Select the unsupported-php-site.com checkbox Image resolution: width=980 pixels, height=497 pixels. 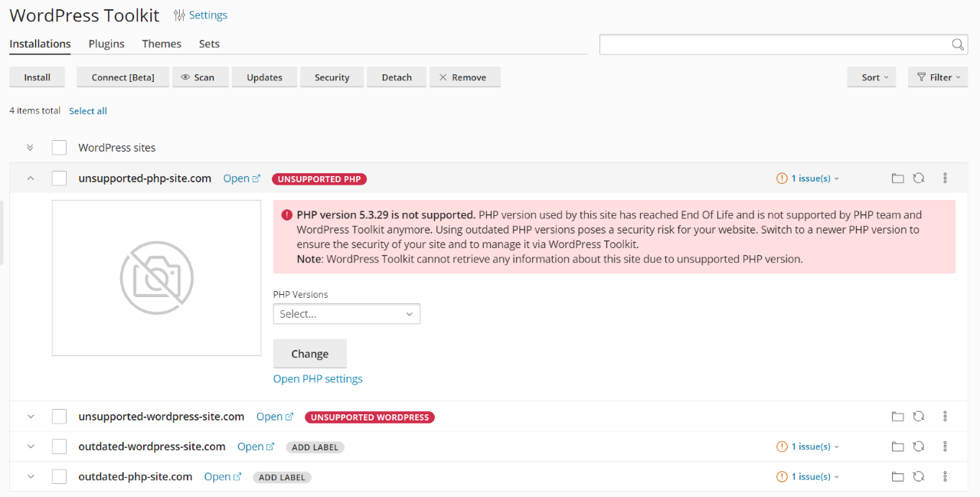point(59,178)
